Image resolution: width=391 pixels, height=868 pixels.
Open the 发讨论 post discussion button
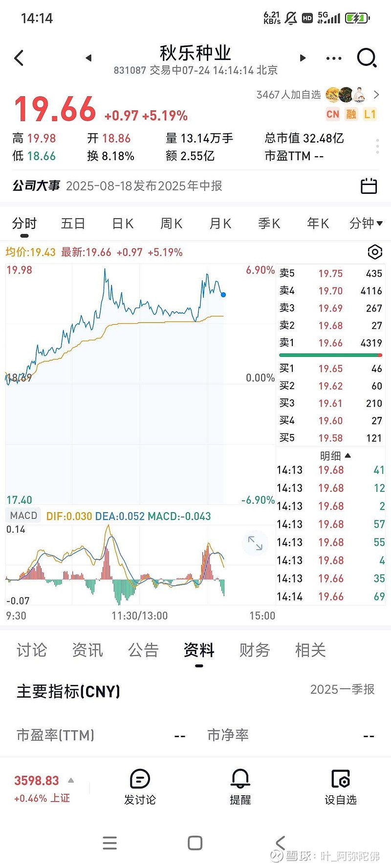pyautogui.click(x=140, y=786)
